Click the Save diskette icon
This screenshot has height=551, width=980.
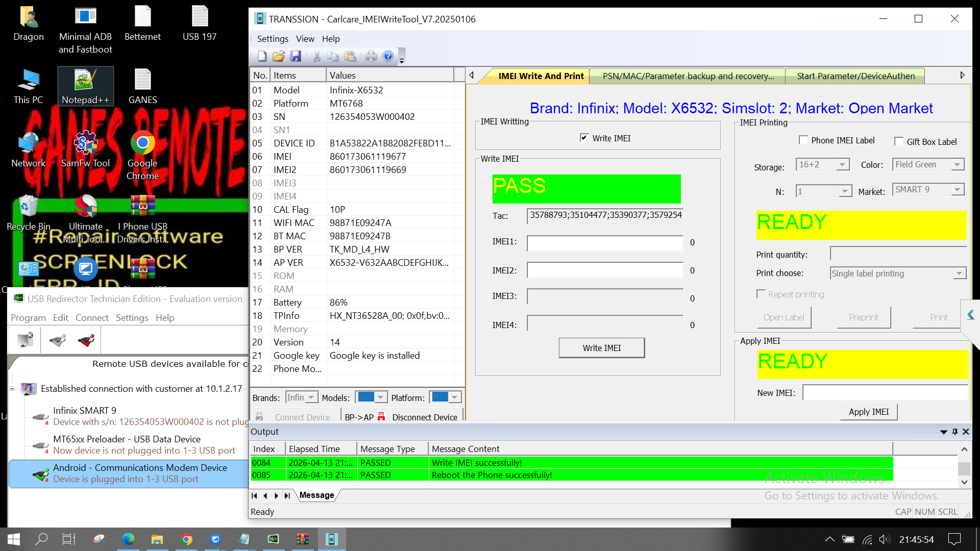[x=297, y=56]
